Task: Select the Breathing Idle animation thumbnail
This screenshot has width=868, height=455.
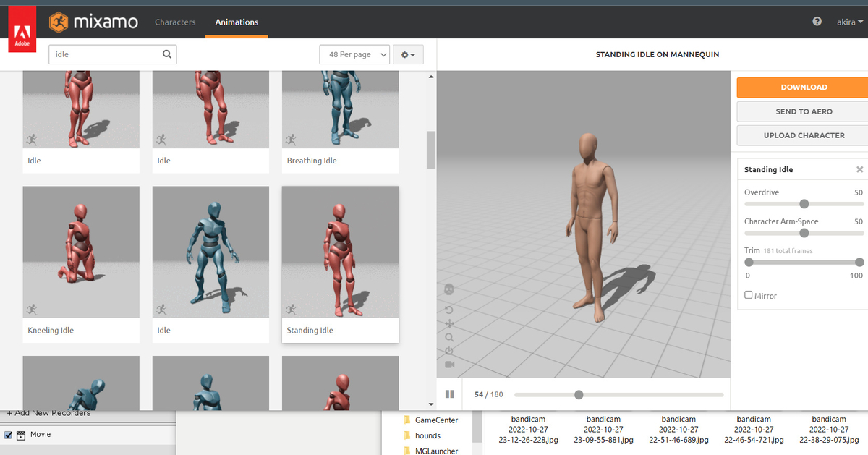Action: 340,110
